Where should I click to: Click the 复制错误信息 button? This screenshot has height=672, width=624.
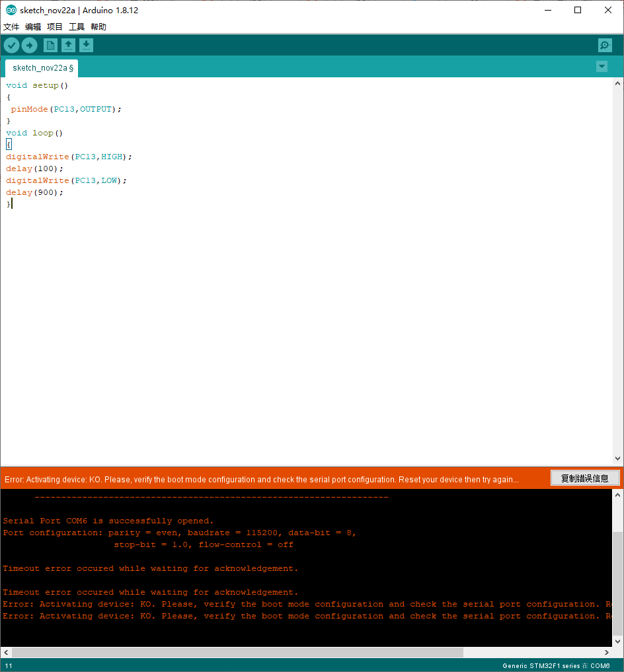click(585, 477)
